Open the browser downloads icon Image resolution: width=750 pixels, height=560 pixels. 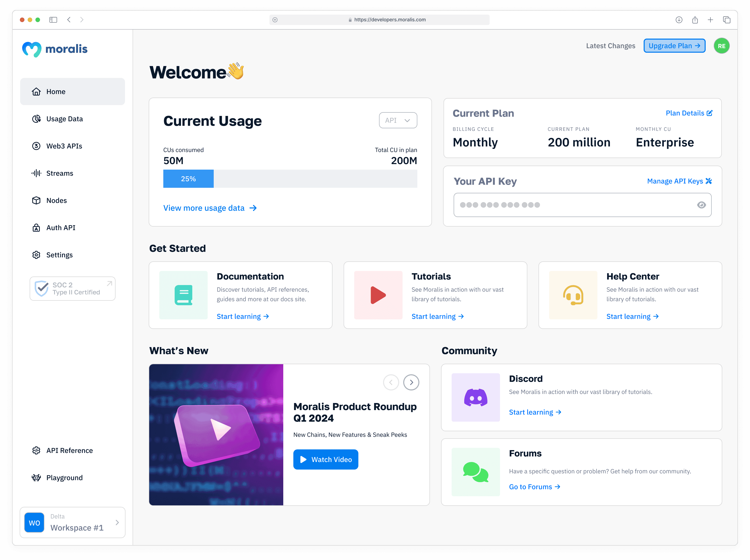[678, 20]
